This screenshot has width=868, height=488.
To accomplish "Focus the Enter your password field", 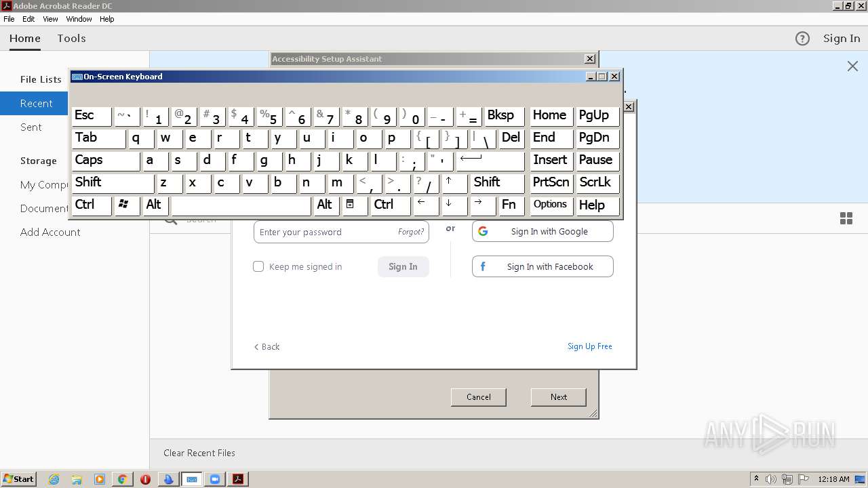I will pos(341,232).
